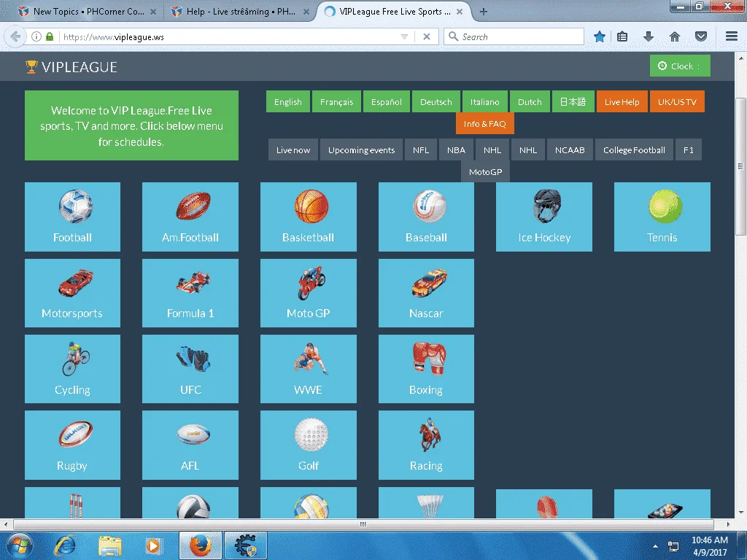Open the Formula 1 tile
Viewport: 747px width, 560px height.
pyautogui.click(x=190, y=293)
